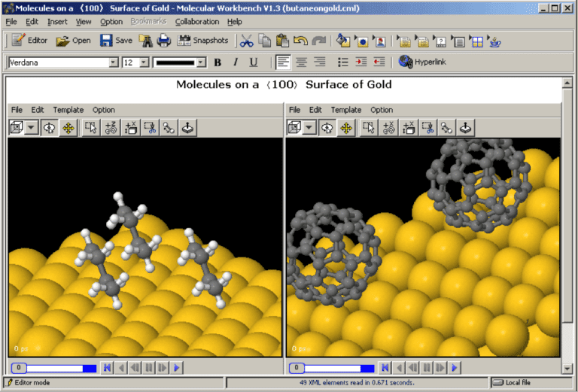
Task: Open the Verdana font dropdown
Action: [x=114, y=62]
